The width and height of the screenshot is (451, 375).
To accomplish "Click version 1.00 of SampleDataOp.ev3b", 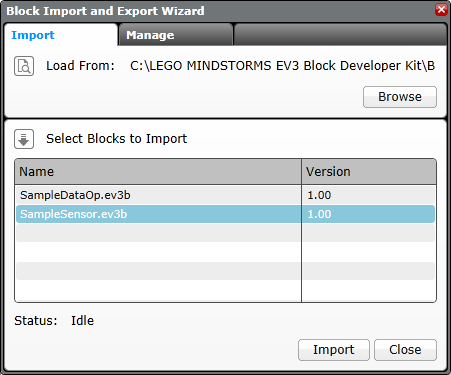I will click(x=319, y=195).
